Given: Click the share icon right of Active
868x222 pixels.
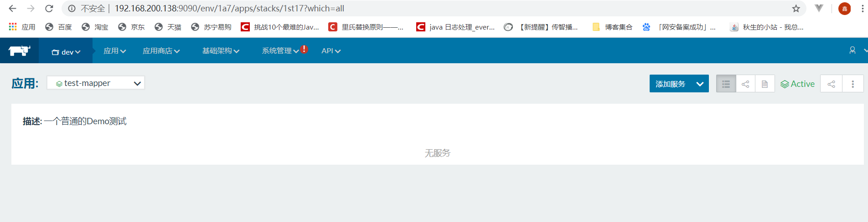Looking at the screenshot, I should point(831,84).
